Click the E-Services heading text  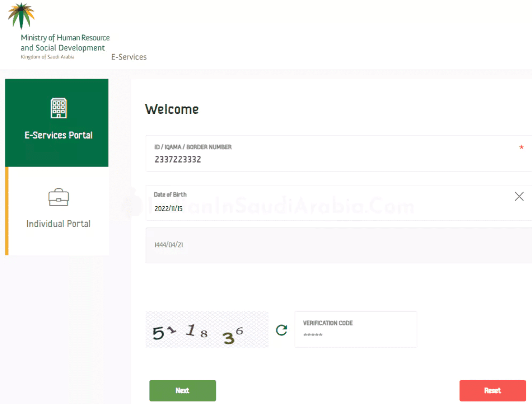129,57
